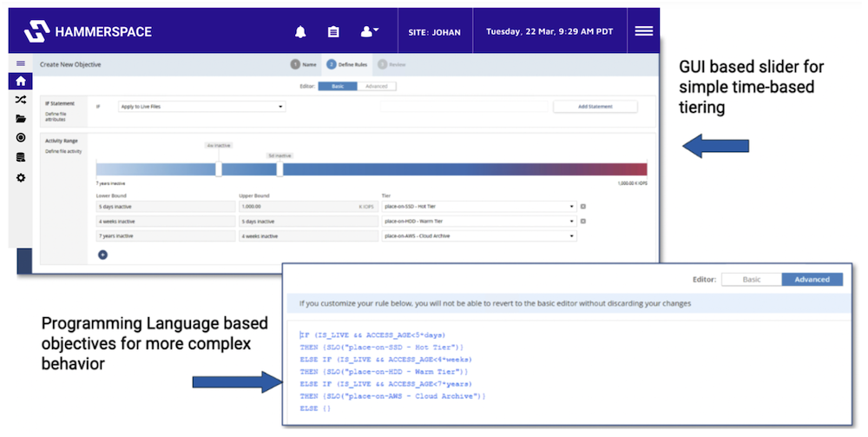Remove the place-on-HDD Warm Tier row

coord(583,221)
